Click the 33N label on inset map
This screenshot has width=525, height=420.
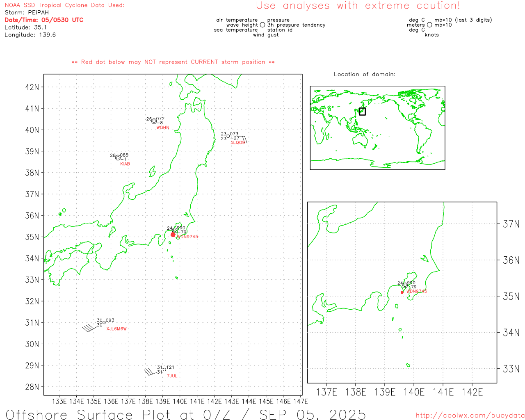(511, 369)
